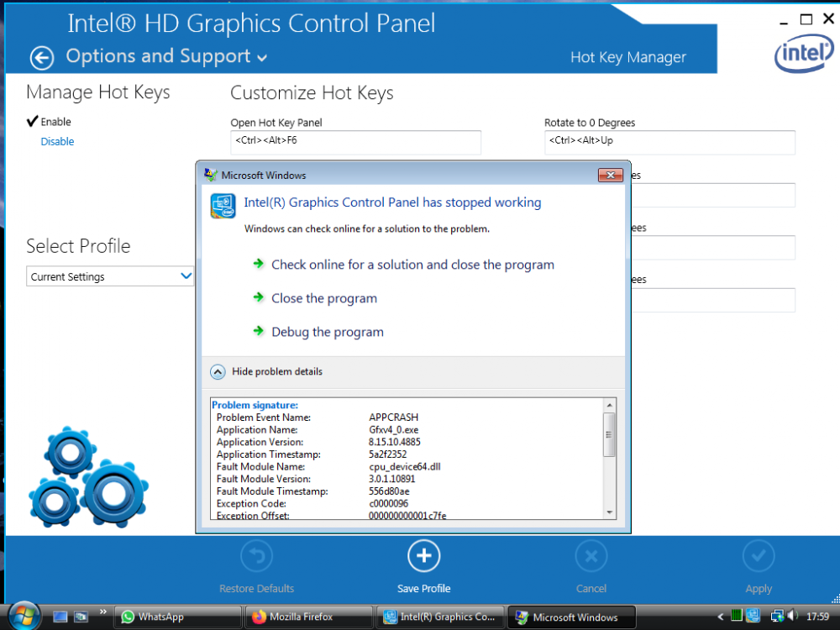Open the Windows Start orb
This screenshot has height=630, width=840.
(x=23, y=616)
